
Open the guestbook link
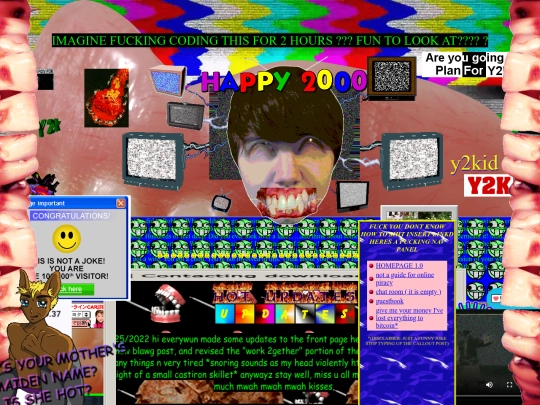390,301
